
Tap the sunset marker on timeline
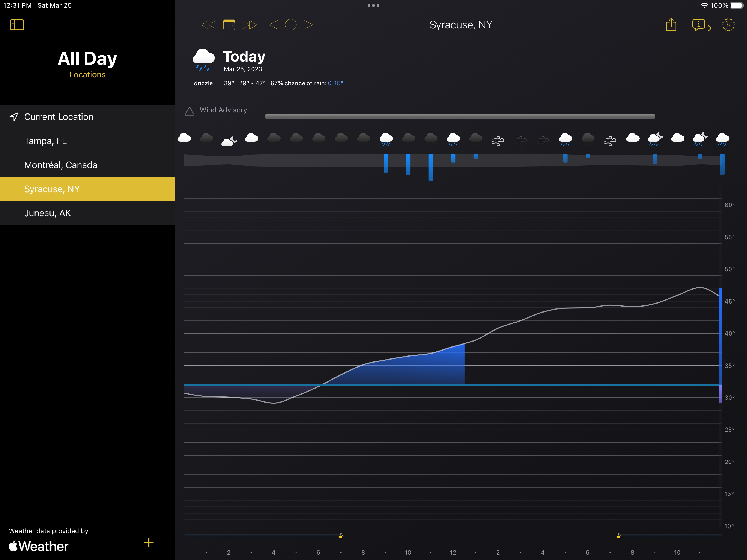click(x=619, y=535)
